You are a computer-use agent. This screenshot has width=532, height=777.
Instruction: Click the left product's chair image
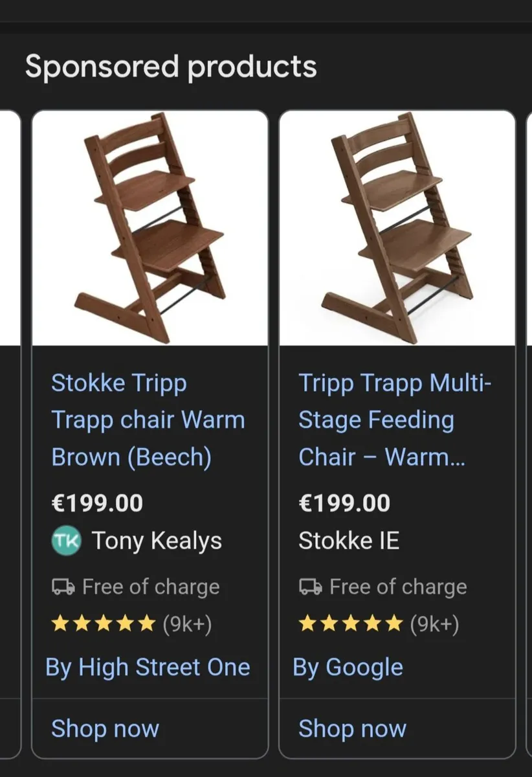(150, 227)
